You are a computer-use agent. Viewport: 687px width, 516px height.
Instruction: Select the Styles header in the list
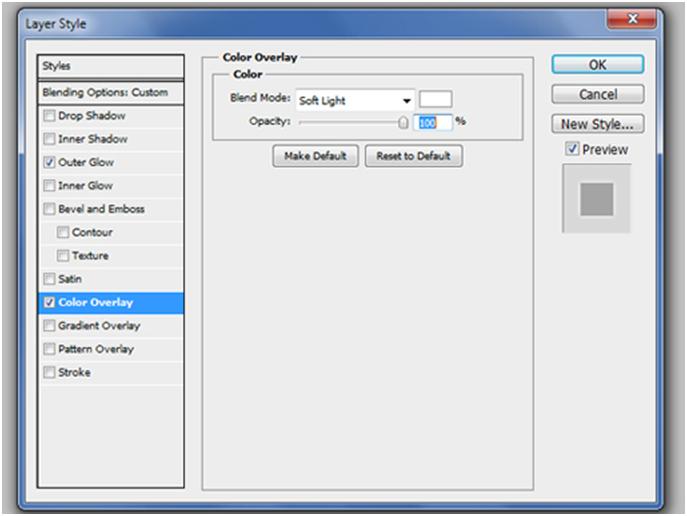(x=111, y=66)
